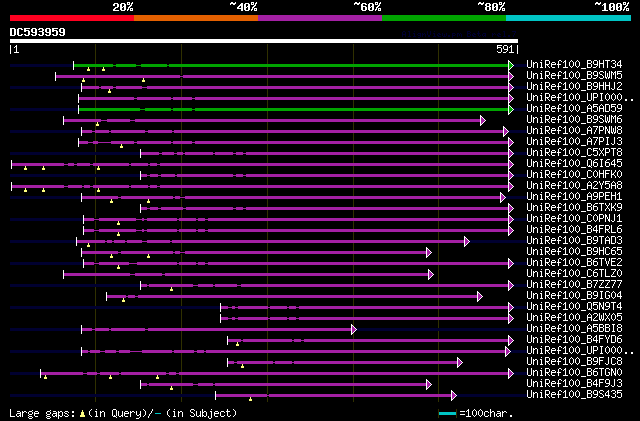This screenshot has height=421, width=640.
Task: Open the UniRef100_A7PNW8 hit label
Action: click(574, 131)
